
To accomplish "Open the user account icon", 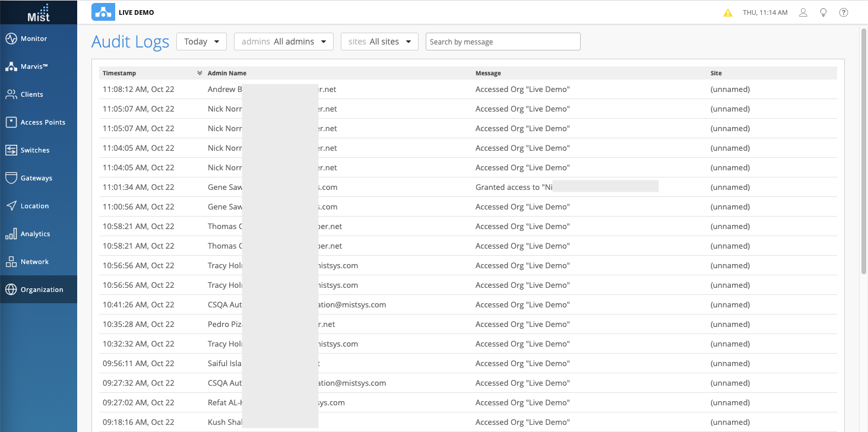I will click(803, 12).
